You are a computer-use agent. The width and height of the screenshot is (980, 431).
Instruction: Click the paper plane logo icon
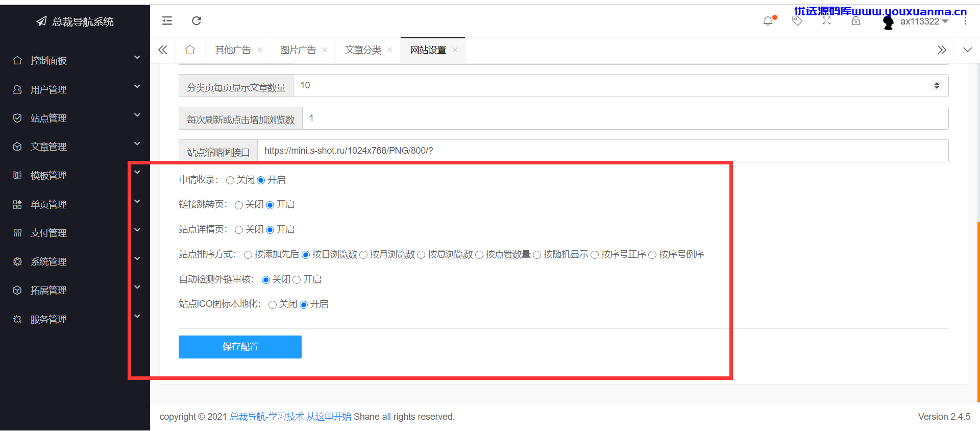tap(41, 21)
